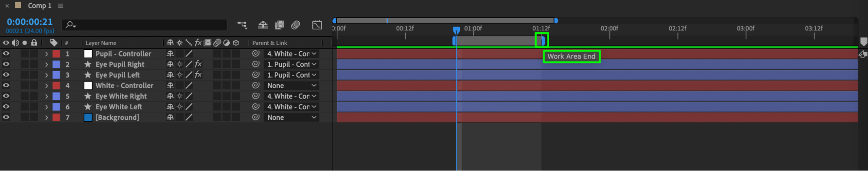Click the # layer number column header
Image resolution: width=868 pixels, height=171 pixels.
pyautogui.click(x=66, y=43)
